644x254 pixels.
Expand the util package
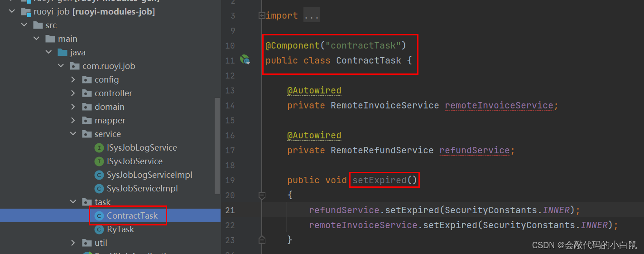(x=73, y=243)
